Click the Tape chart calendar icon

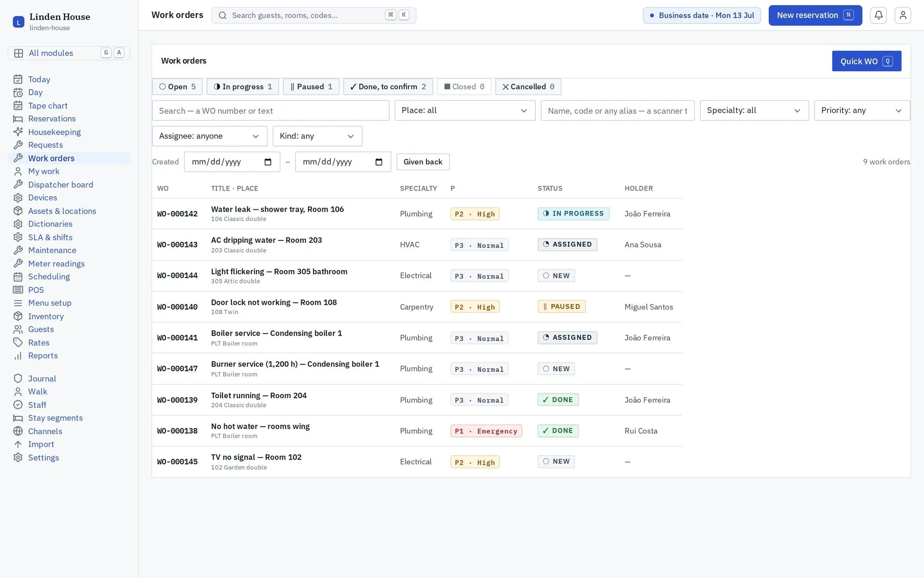(18, 105)
